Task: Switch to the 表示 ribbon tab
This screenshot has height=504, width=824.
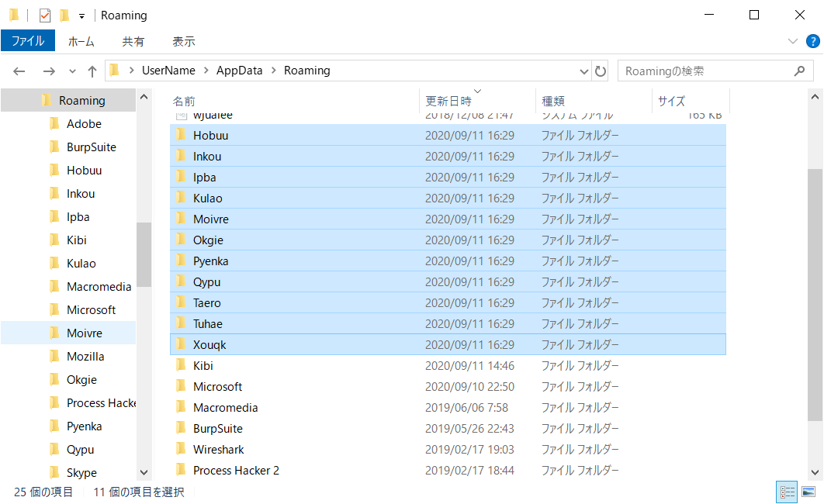Action: (x=184, y=41)
